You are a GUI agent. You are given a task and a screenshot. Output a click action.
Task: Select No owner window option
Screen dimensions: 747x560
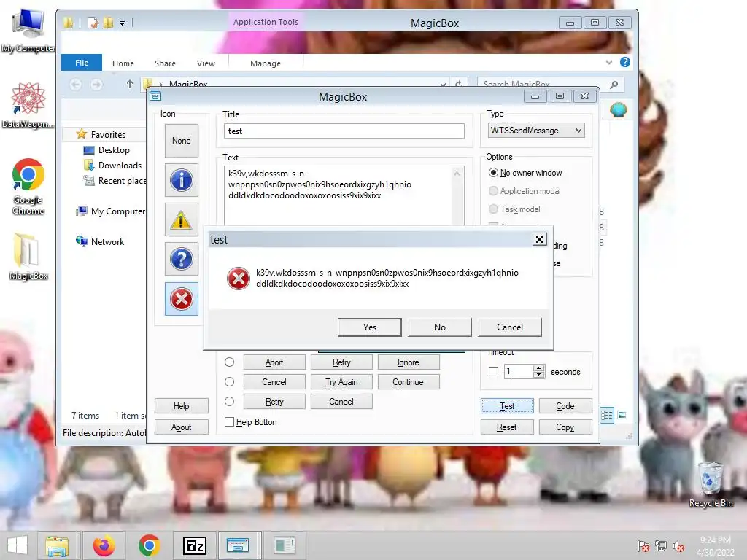525,172
